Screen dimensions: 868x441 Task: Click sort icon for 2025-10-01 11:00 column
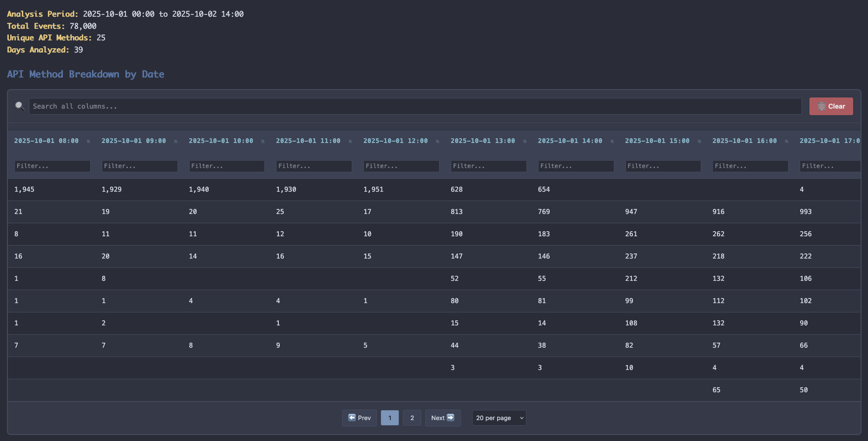350,141
